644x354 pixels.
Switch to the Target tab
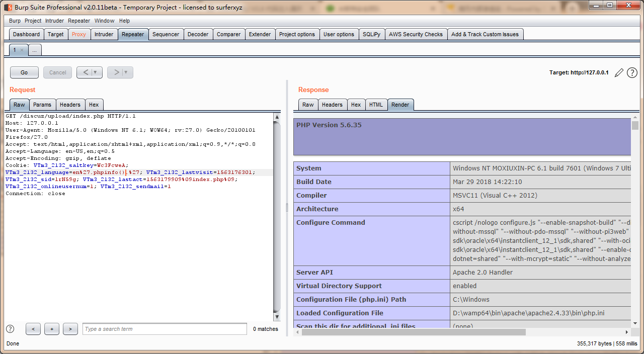(x=56, y=34)
